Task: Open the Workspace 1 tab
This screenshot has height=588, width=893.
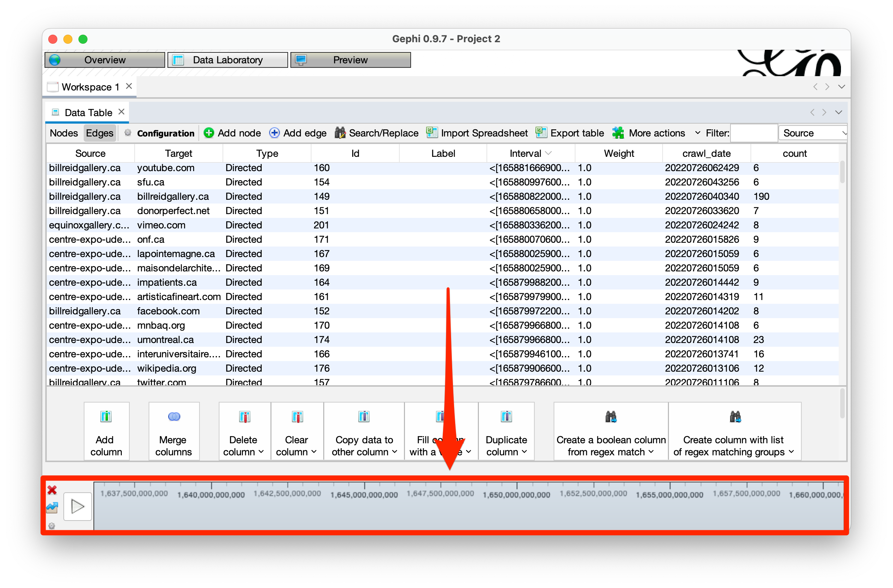Action: [90, 87]
